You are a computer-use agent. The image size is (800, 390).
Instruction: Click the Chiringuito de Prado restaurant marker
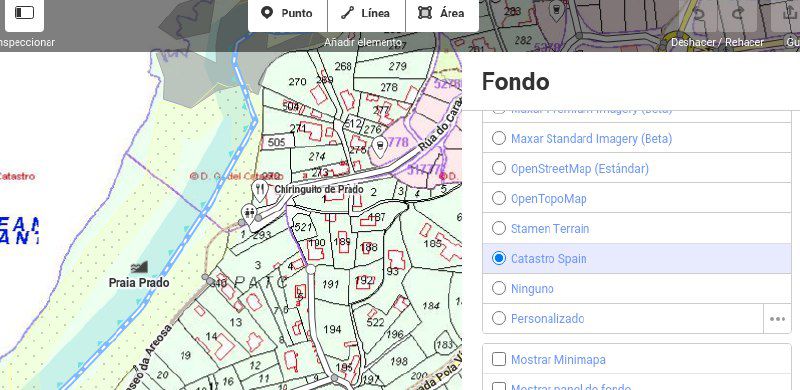point(260,190)
